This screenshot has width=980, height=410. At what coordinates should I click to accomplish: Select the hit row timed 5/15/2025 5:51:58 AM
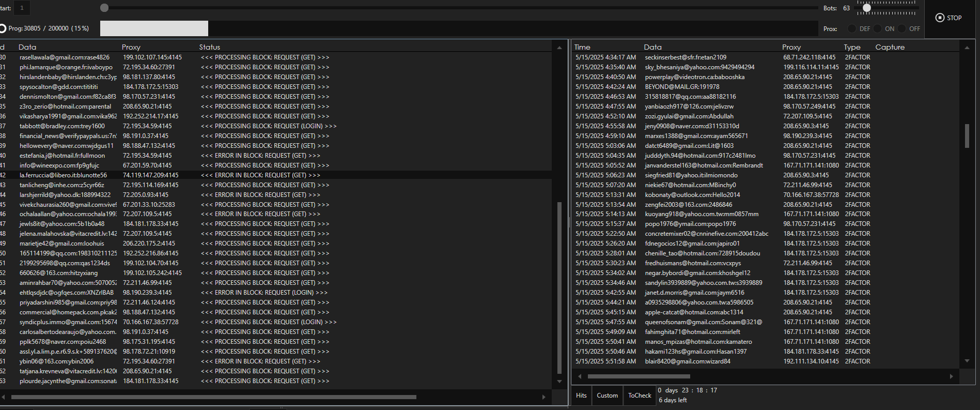click(766, 361)
